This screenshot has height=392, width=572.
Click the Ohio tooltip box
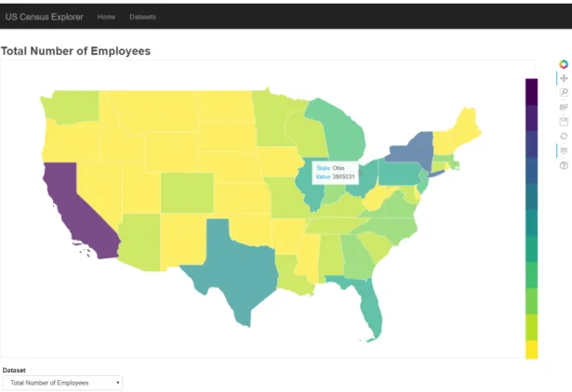(x=335, y=173)
